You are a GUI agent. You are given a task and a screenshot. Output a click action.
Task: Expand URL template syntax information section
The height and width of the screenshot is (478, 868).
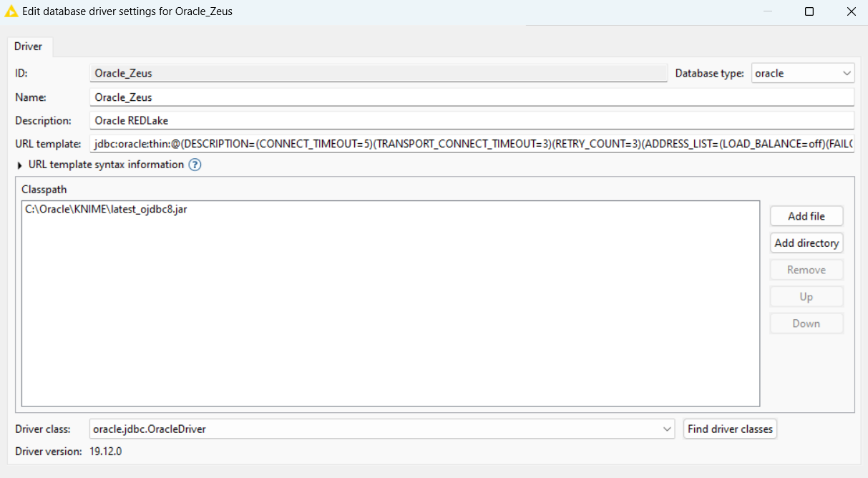19,165
